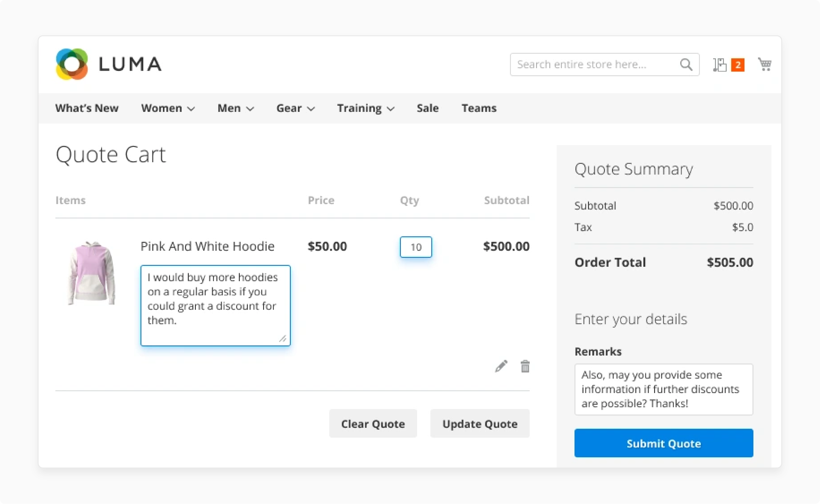Click the Enter your details heading

[631, 319]
